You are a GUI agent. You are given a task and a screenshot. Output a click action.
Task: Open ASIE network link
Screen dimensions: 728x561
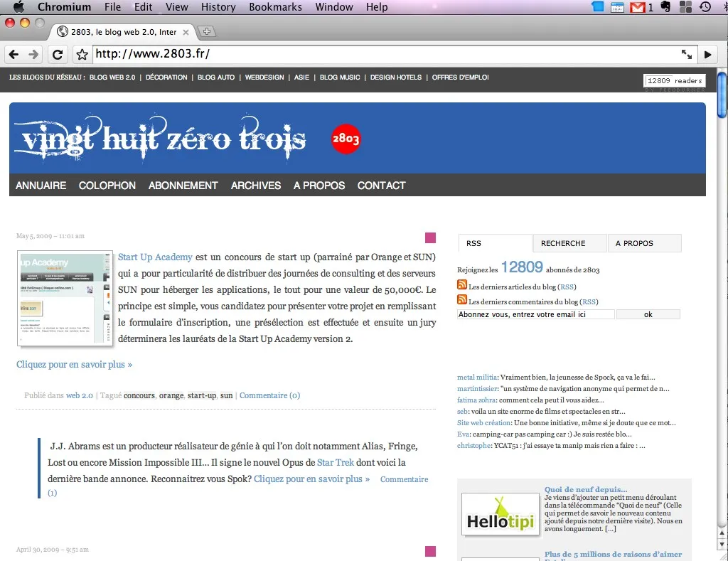[301, 77]
